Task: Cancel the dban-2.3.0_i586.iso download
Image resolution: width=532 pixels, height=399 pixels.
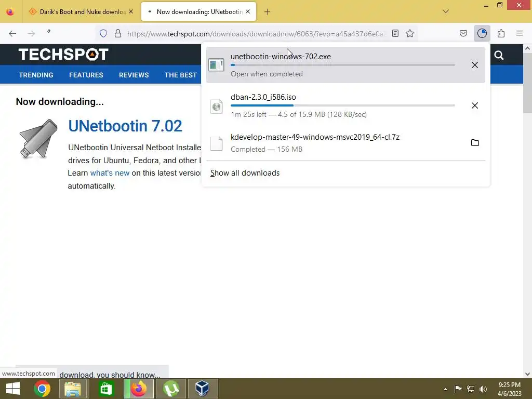Action: pos(475,105)
